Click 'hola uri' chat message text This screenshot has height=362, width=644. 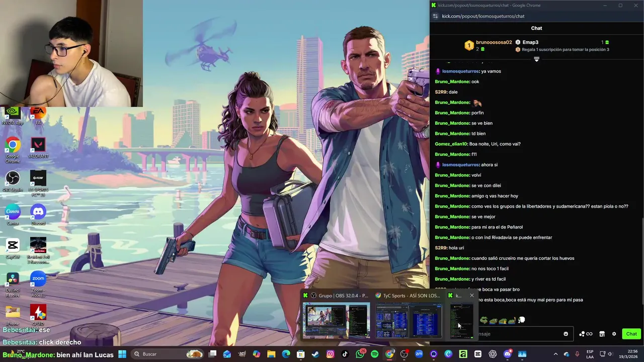[x=456, y=248]
